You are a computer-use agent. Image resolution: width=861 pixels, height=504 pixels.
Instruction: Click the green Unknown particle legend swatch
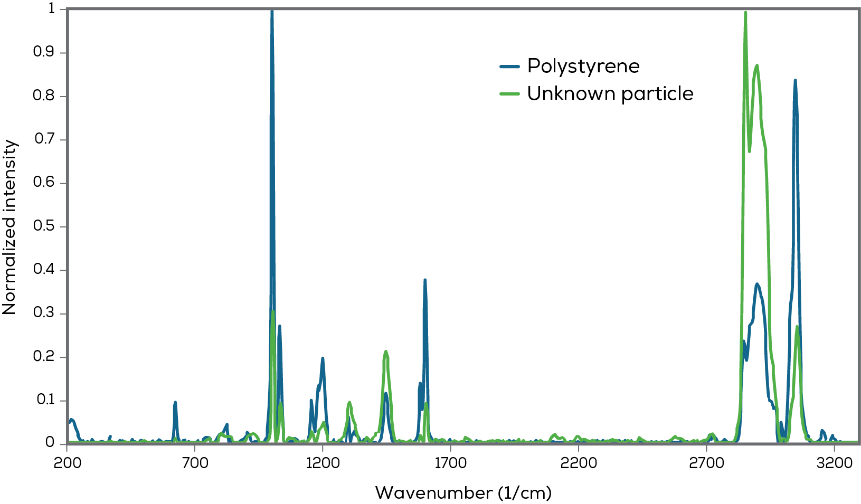point(510,94)
